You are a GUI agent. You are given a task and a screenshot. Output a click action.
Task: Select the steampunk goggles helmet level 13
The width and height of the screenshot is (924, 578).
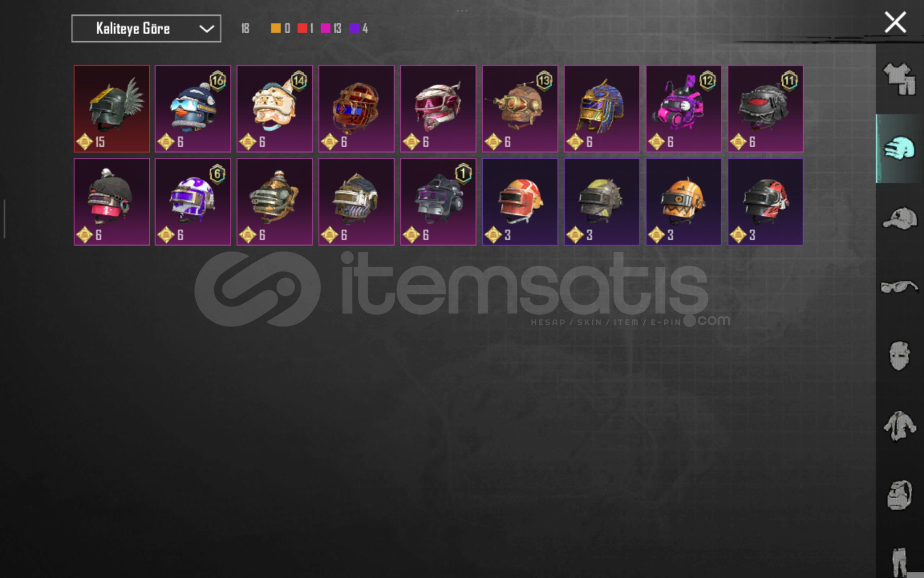[x=520, y=109]
